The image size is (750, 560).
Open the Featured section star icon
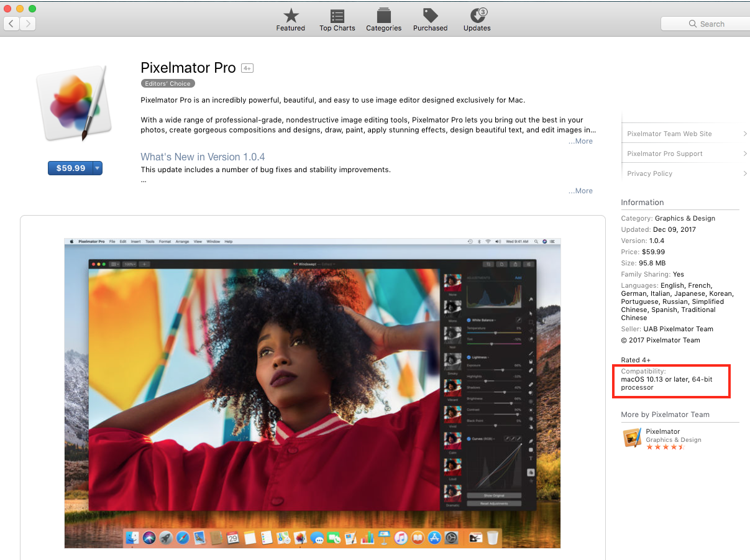tap(290, 16)
